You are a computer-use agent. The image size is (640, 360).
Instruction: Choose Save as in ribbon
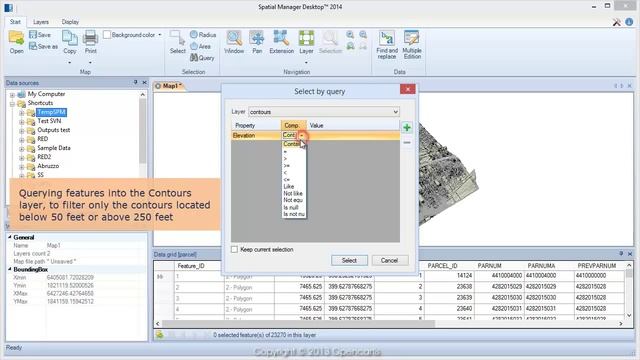(x=43, y=47)
